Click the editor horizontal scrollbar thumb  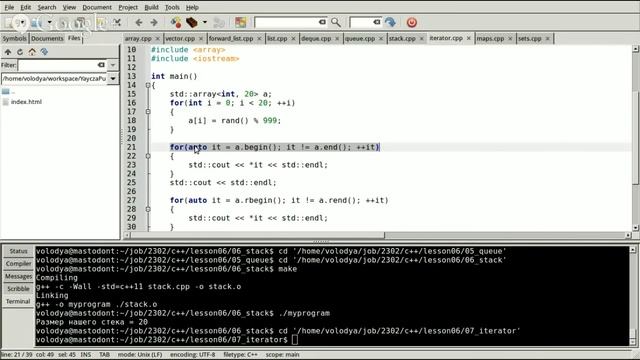point(257,236)
